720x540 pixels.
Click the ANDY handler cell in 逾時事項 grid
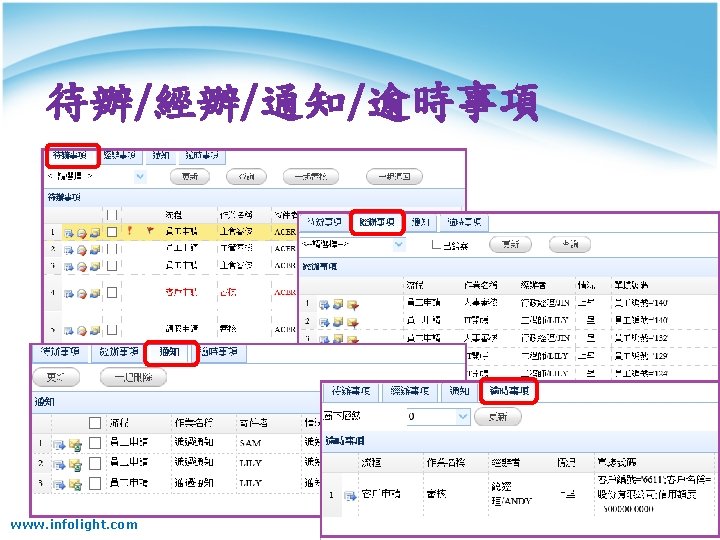[511, 494]
